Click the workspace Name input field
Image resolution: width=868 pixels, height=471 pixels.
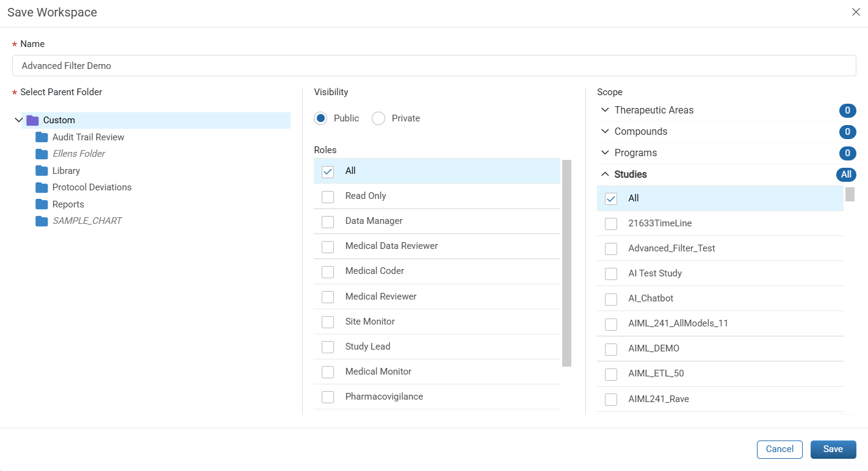tap(434, 66)
